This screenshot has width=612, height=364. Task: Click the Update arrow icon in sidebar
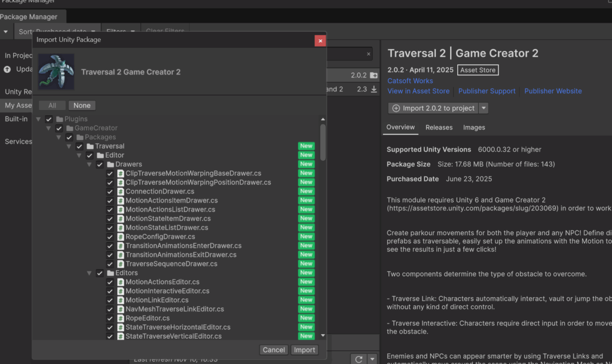click(x=7, y=69)
